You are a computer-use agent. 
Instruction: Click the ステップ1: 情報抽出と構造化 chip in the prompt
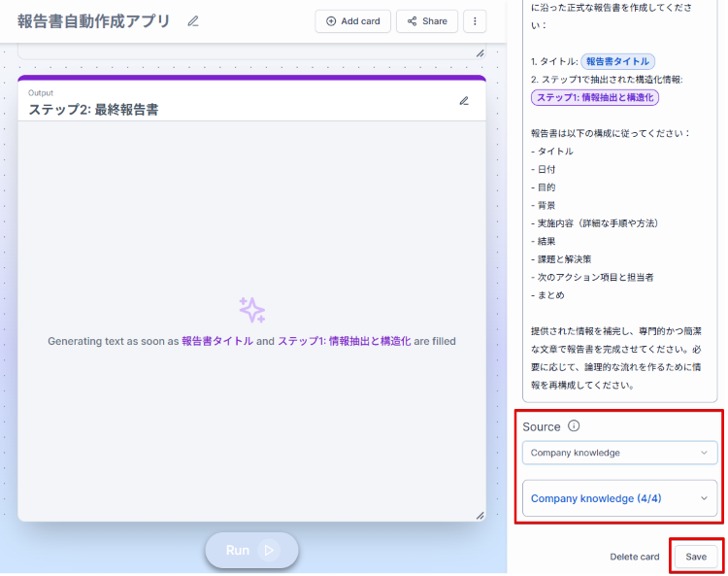tap(595, 97)
